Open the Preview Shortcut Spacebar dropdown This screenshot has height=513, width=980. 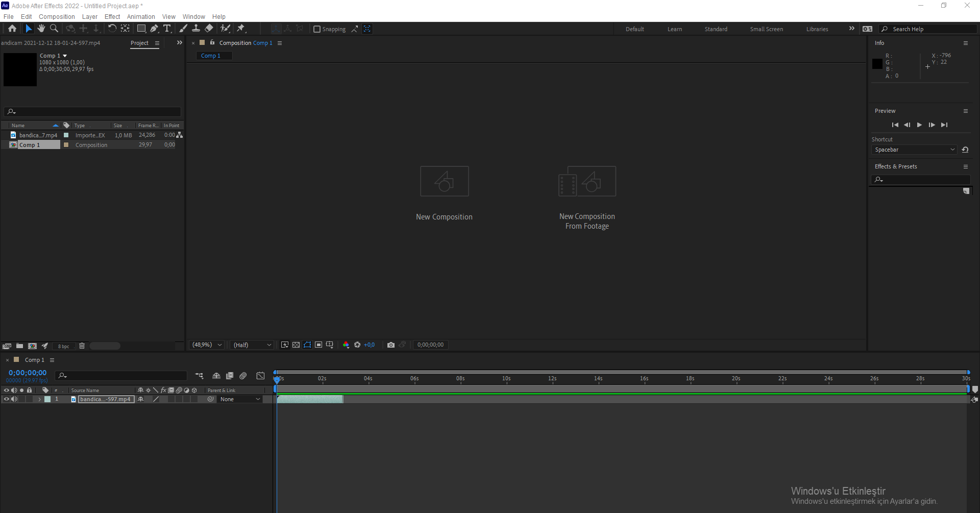pos(914,150)
